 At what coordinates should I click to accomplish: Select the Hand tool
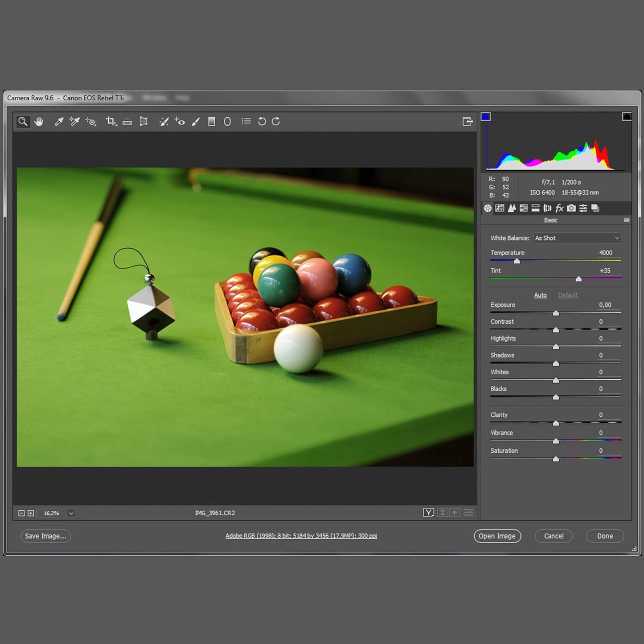pyautogui.click(x=39, y=121)
